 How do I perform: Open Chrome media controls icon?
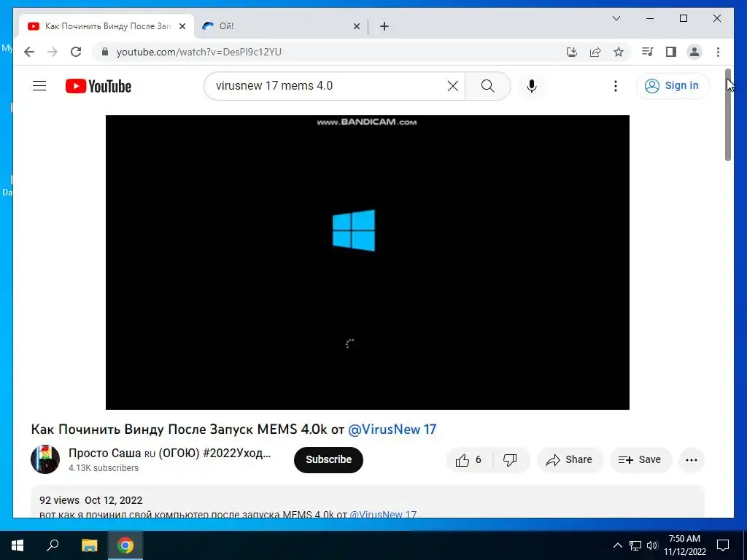pos(647,52)
